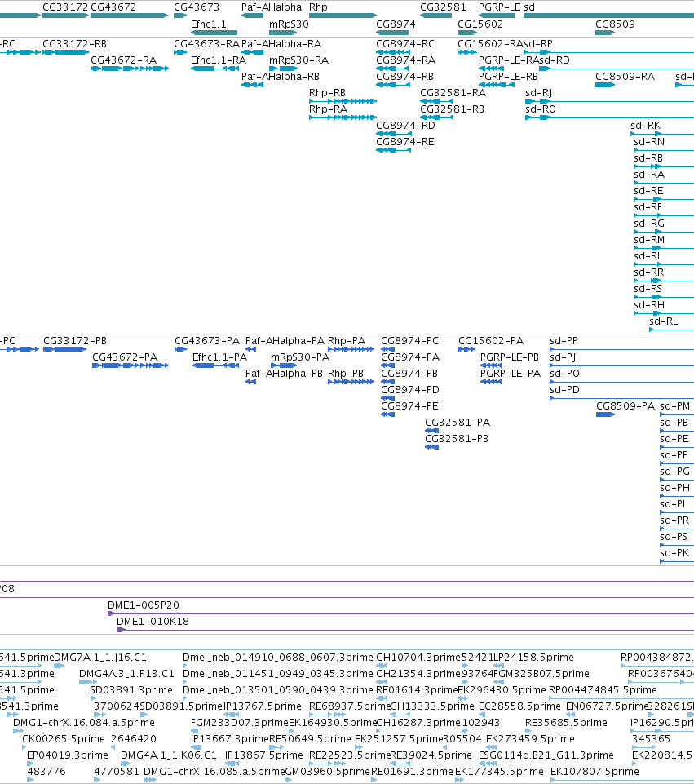Screen dimensions: 694x784
Task: Select EST ESG0114d.B21_G11.3prime
Action: click(x=546, y=755)
